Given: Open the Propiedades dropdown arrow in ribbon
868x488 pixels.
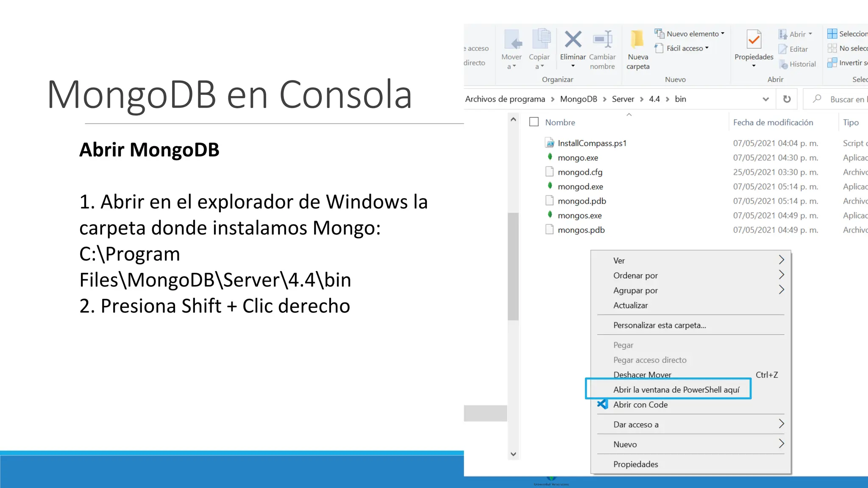Looking at the screenshot, I should click(754, 66).
